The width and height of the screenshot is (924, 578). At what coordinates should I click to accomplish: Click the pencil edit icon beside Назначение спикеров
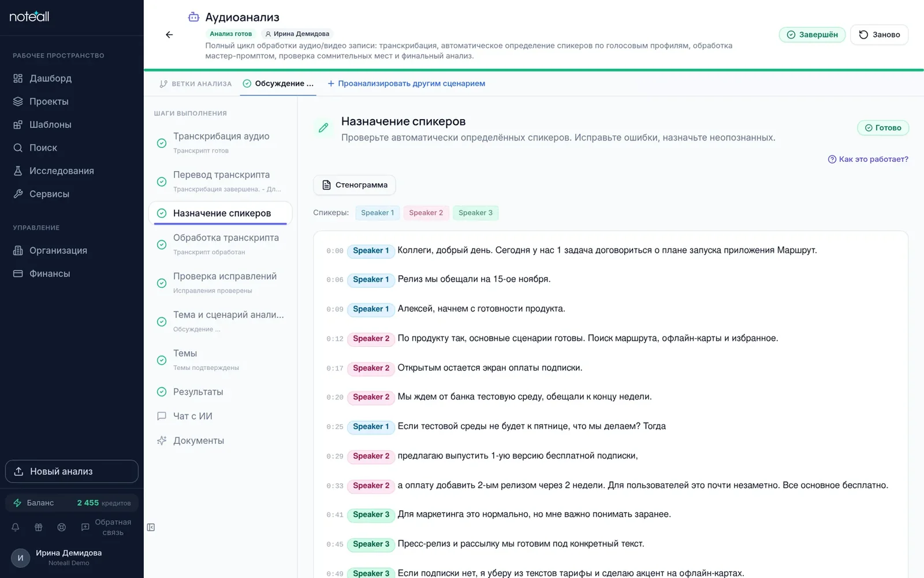(x=323, y=128)
